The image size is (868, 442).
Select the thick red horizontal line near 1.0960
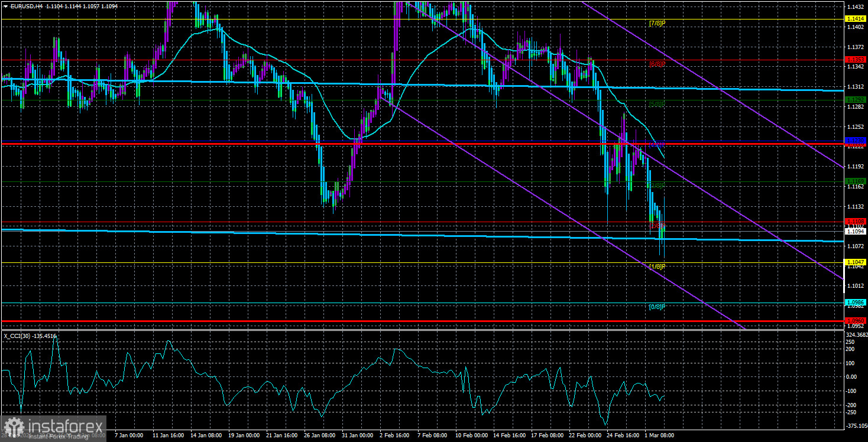(422, 321)
